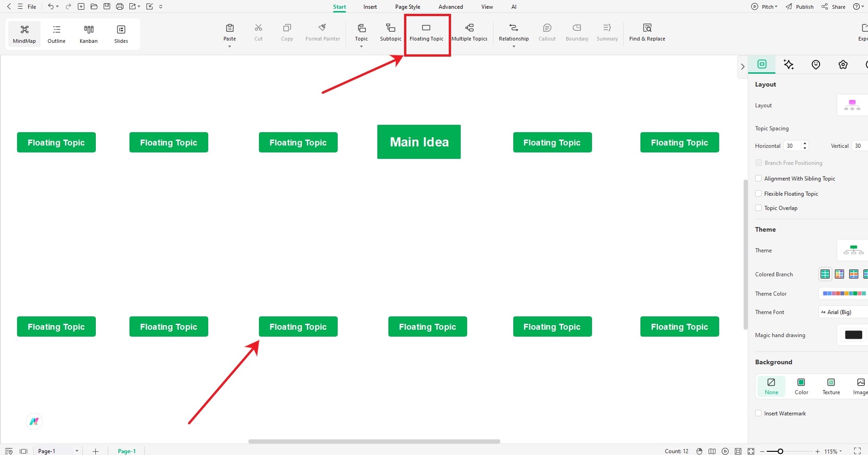Click the fit-to-page icon in status bar
Viewport: 868px width, 455px height.
coord(739,451)
